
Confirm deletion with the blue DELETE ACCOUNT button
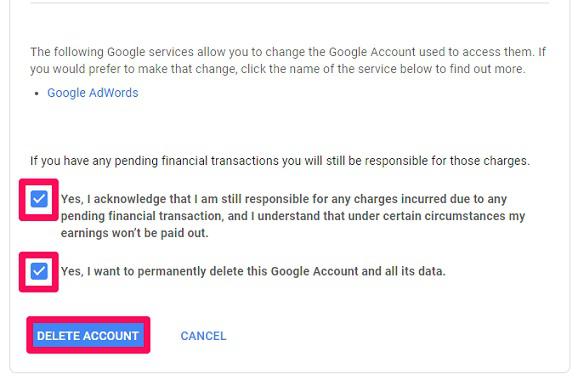point(88,335)
